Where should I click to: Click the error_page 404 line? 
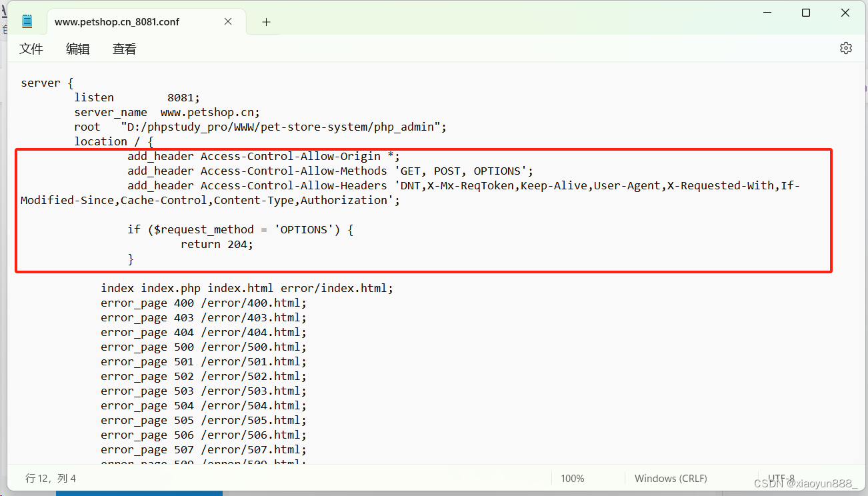coord(203,332)
